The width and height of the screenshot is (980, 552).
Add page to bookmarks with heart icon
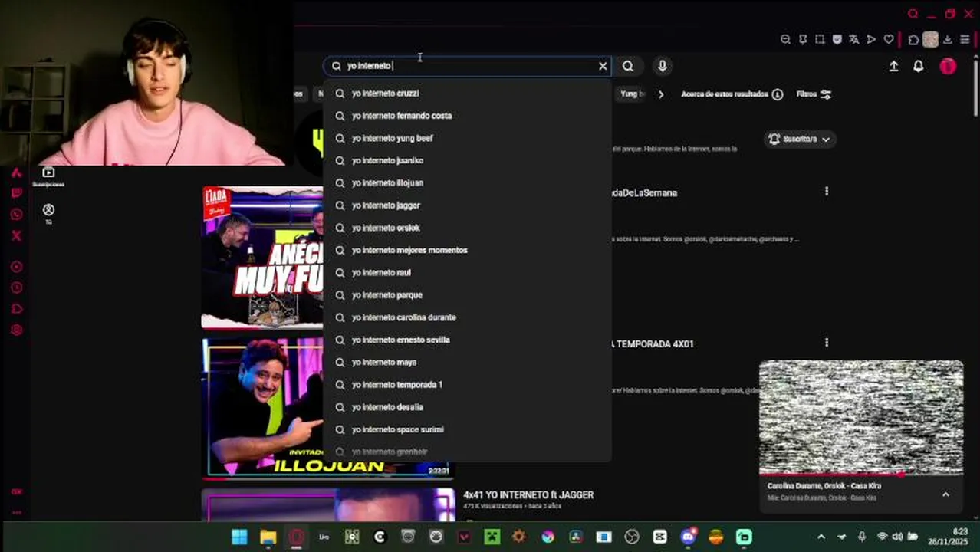point(889,40)
